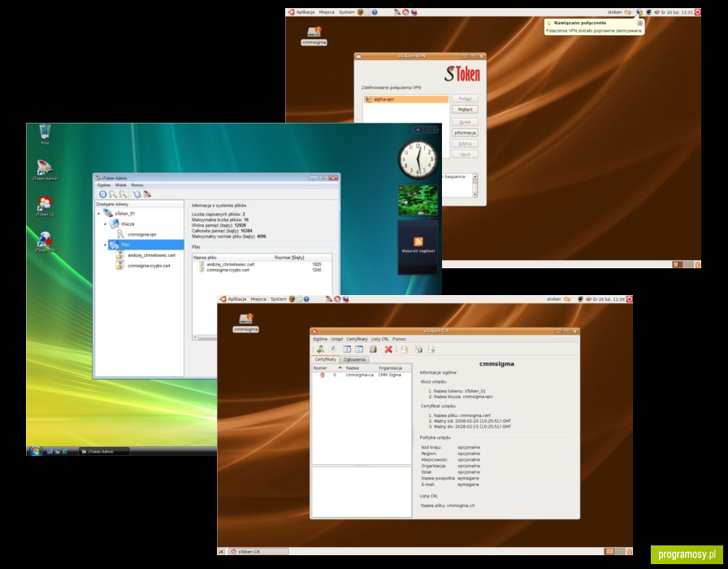728x569 pixels.
Task: Click the last token icon in sToken Admin toolbar
Action: coord(147,194)
